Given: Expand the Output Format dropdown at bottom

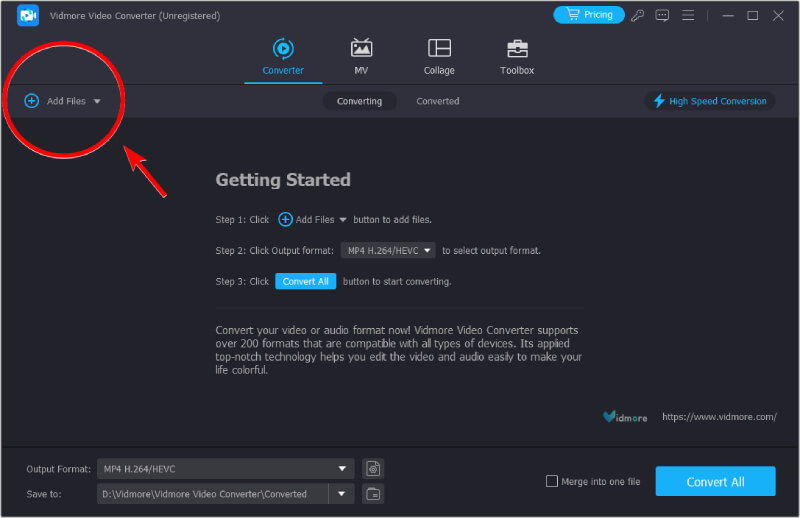Looking at the screenshot, I should click(x=344, y=468).
